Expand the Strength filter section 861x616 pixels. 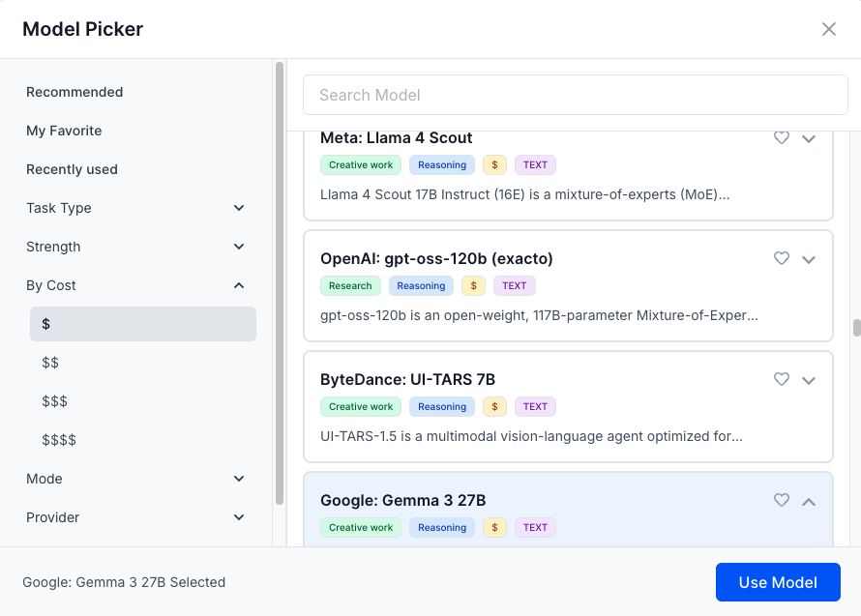[x=239, y=247]
